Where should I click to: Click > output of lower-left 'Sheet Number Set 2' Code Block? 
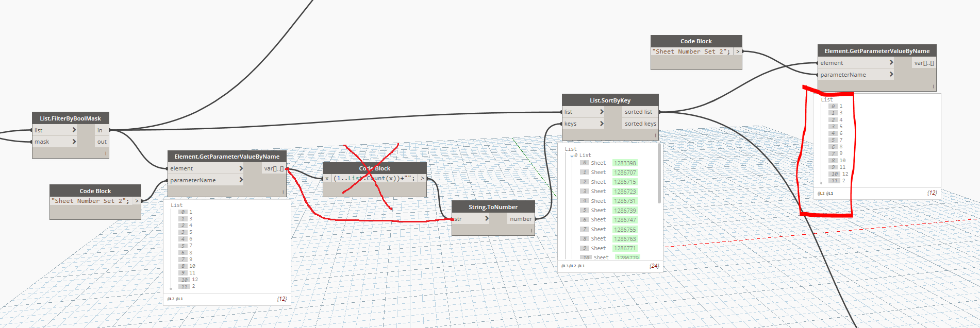[137, 201]
